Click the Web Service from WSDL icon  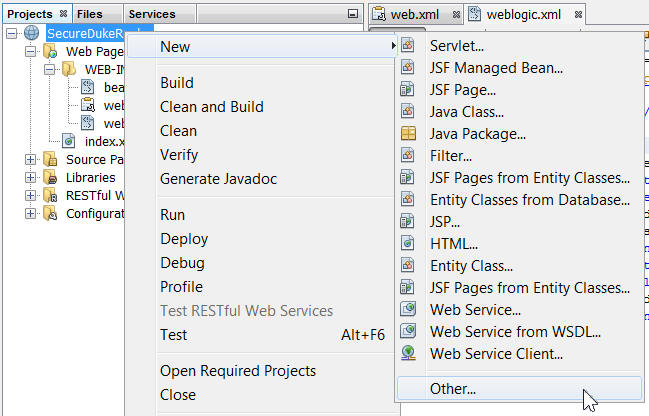click(x=408, y=332)
